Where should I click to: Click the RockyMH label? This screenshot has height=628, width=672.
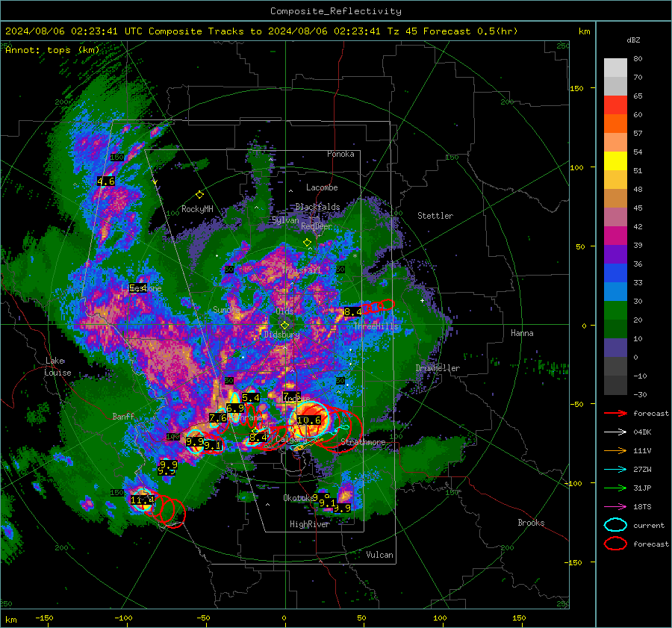197,209
